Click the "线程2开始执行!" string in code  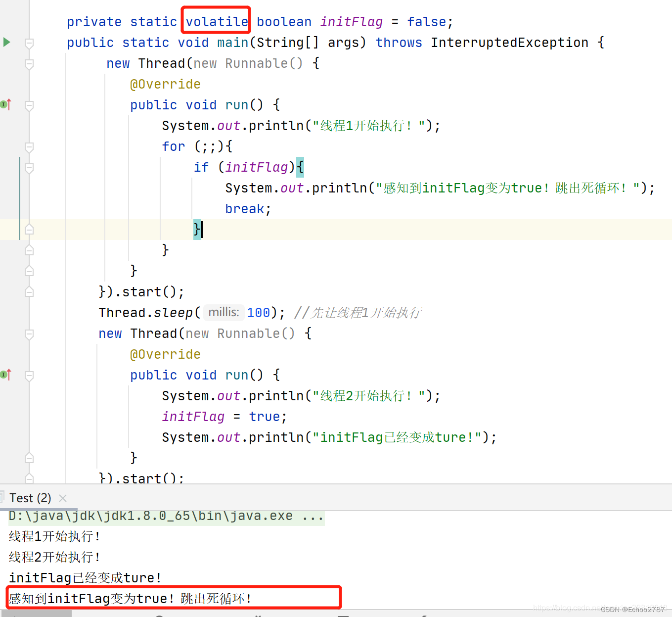coord(368,396)
